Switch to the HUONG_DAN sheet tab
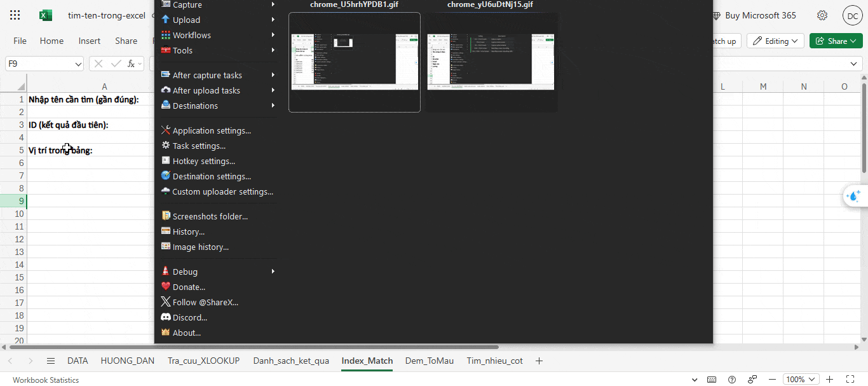 click(x=127, y=361)
